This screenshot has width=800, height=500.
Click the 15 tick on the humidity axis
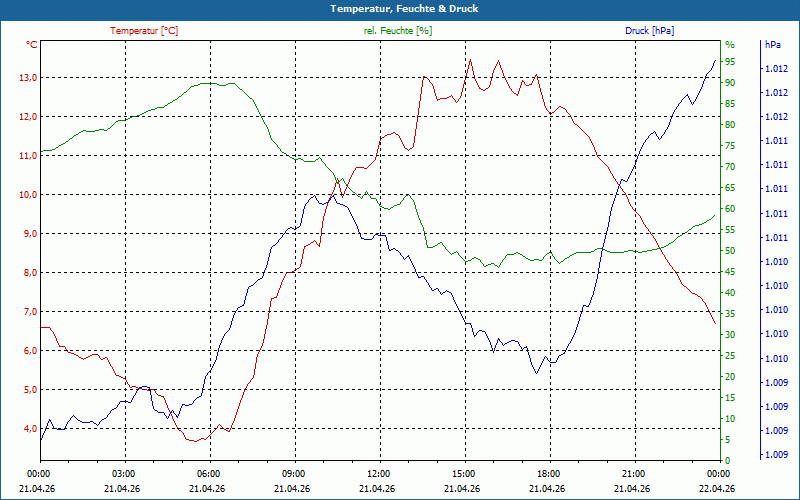coord(730,398)
